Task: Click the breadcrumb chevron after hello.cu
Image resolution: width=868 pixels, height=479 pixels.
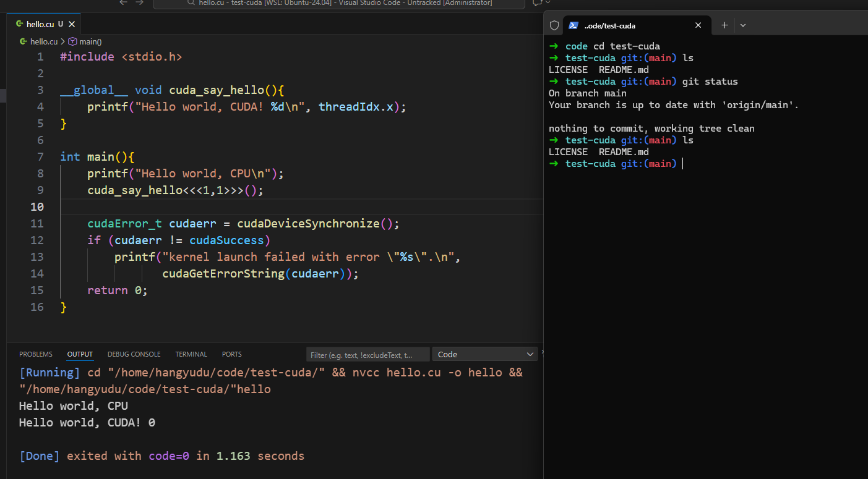Action: click(62, 41)
